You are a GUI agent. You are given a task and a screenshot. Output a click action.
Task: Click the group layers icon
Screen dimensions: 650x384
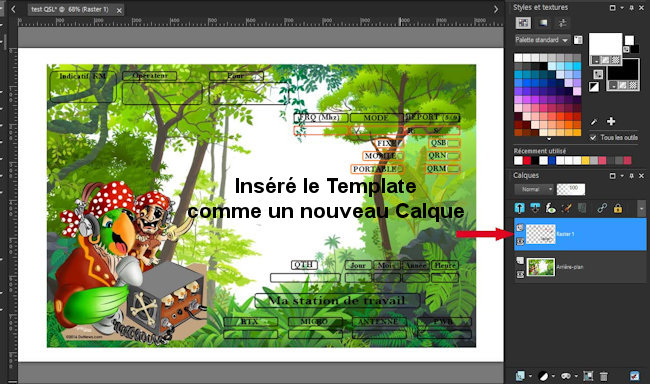tap(588, 376)
